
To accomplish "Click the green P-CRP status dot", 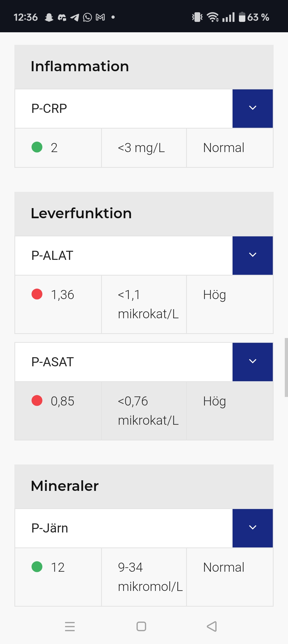I will point(37,147).
